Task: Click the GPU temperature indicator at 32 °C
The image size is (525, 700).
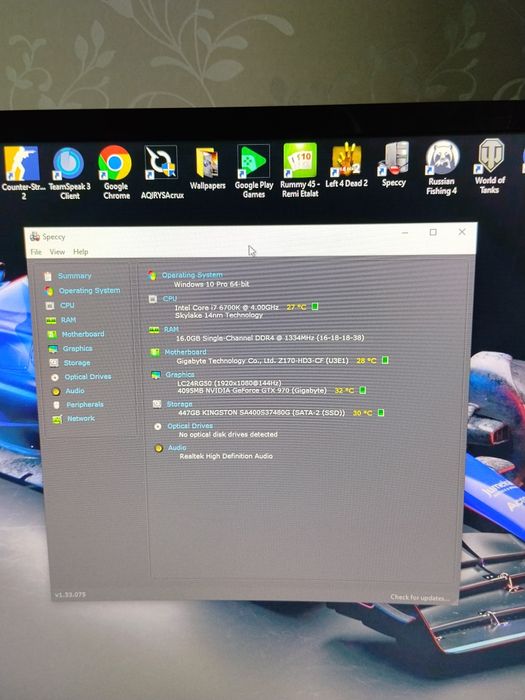Action: (362, 390)
